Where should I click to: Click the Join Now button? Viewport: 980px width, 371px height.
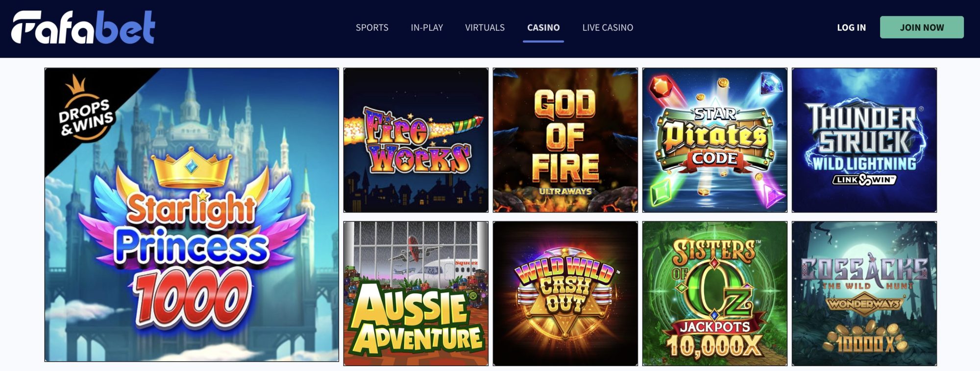click(x=922, y=27)
